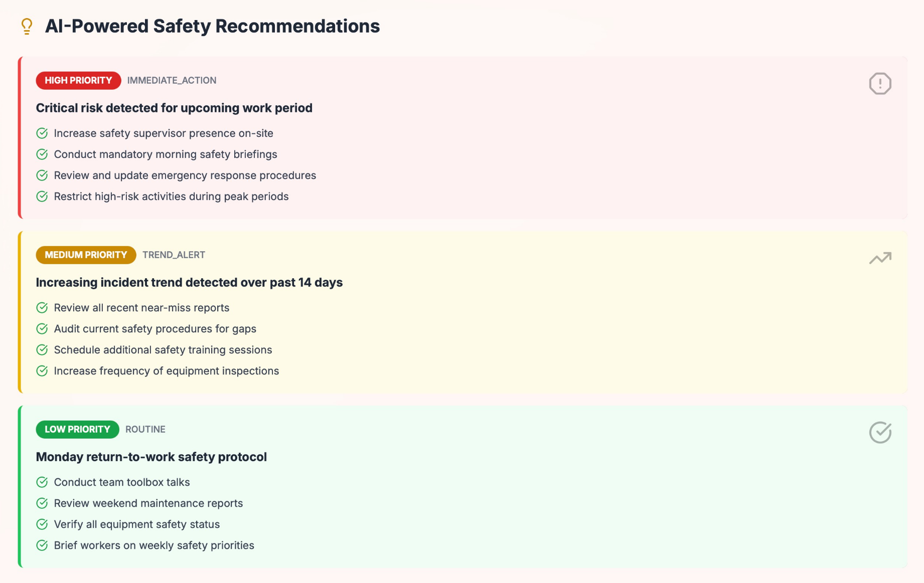Screen dimensions: 924x583
Task: Click the octagon alert icon on high priority card
Action: tap(880, 84)
